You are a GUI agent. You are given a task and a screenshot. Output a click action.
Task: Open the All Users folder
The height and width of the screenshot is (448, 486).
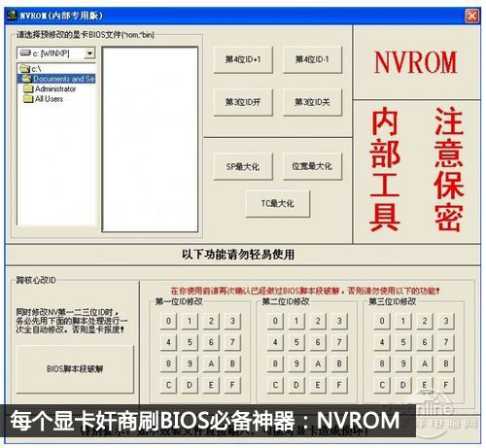click(44, 99)
